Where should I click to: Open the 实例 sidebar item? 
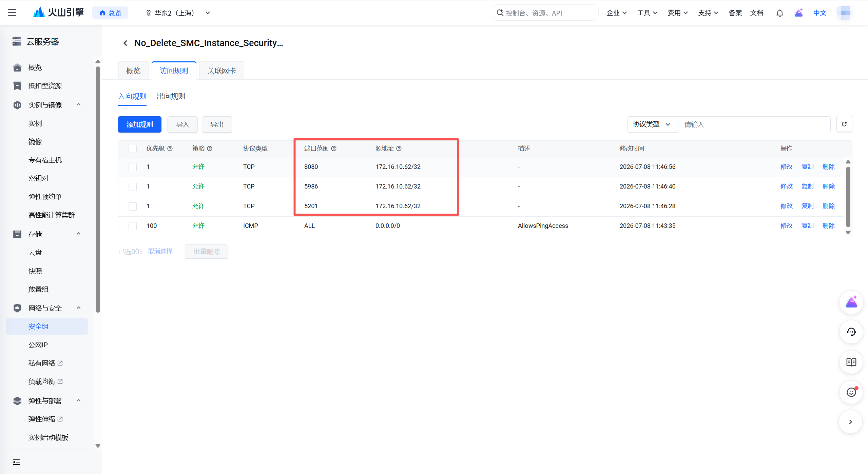pos(35,123)
